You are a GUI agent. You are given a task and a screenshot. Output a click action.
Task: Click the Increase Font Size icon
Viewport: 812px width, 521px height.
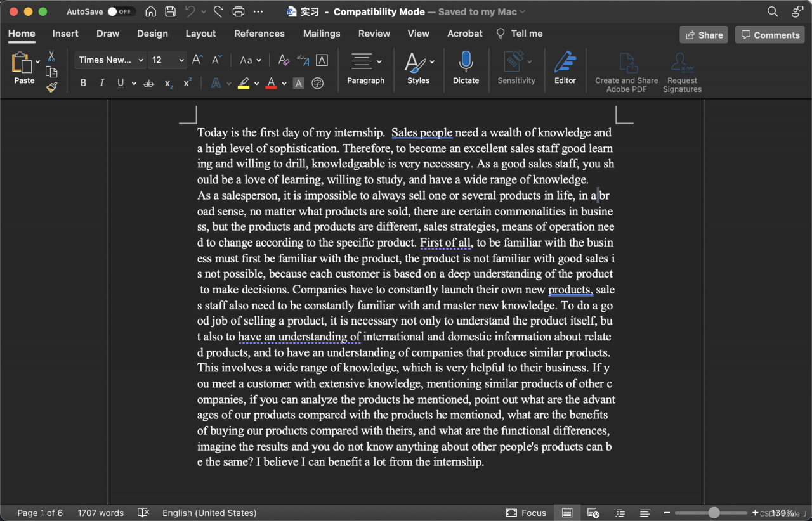[x=197, y=60]
